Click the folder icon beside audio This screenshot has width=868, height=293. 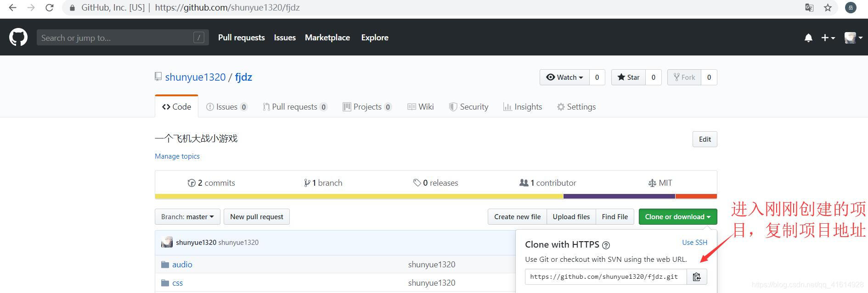(165, 265)
